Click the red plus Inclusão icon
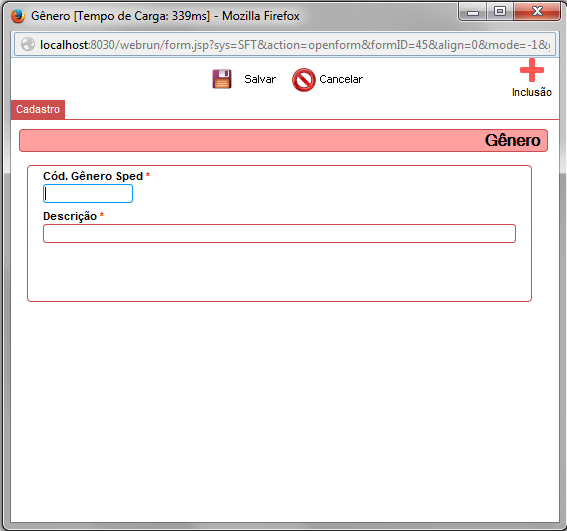Image resolution: width=567 pixels, height=531 pixels. tap(532, 70)
